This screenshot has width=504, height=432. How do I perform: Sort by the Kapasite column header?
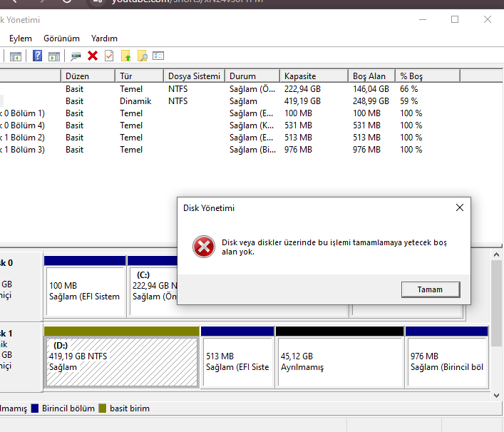pos(314,76)
